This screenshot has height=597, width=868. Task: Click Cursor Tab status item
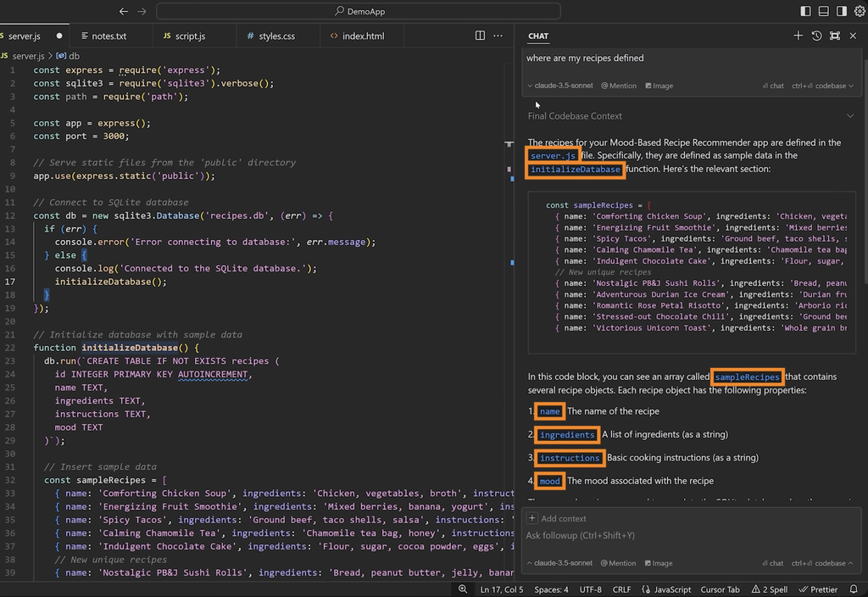(721, 589)
